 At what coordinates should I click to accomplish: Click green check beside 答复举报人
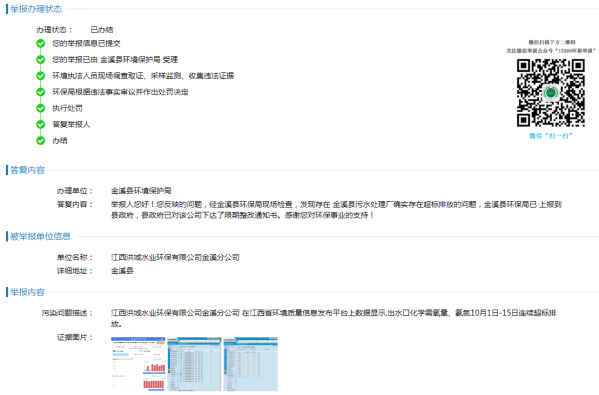(40, 125)
